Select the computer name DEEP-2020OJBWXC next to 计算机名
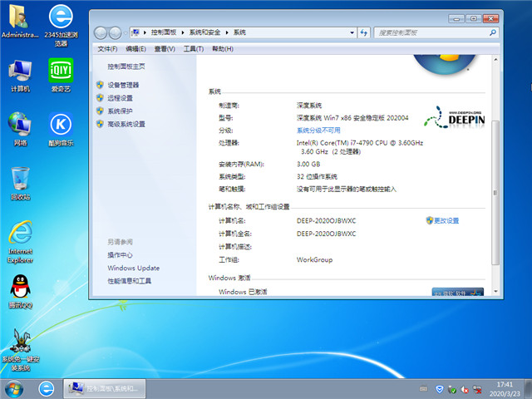Viewport: 532px width, 399px height. (326, 220)
